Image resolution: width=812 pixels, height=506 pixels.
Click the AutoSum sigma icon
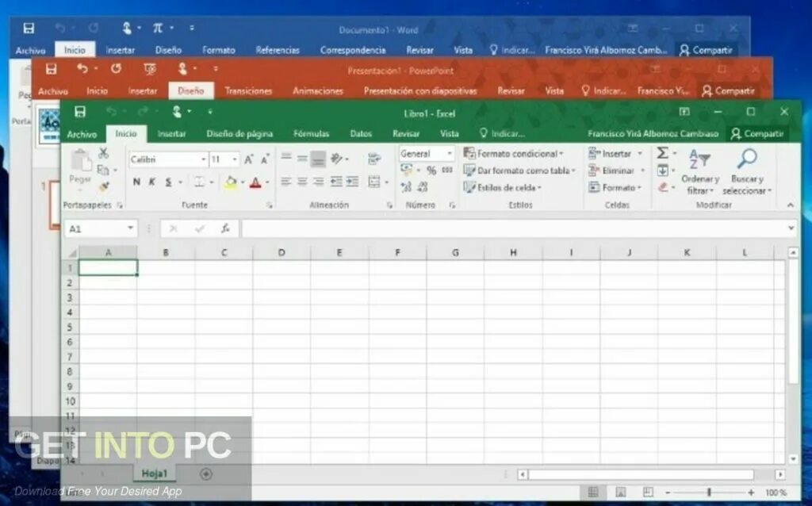(x=662, y=153)
